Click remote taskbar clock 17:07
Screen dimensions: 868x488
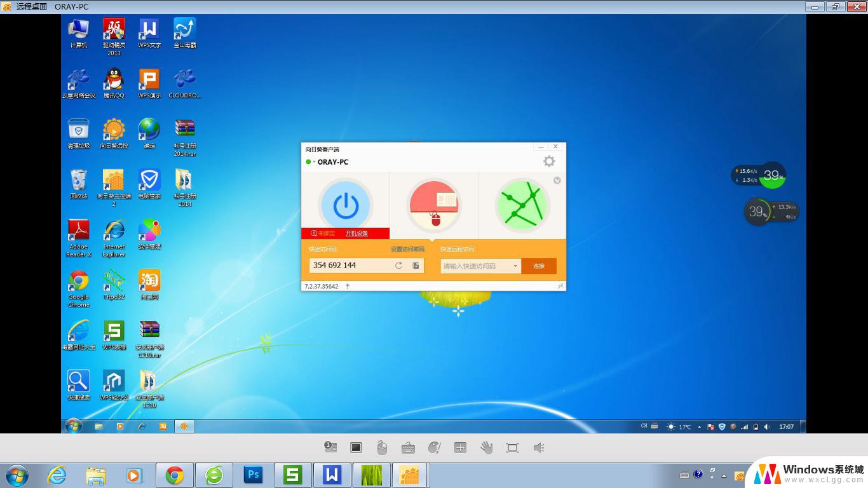click(786, 426)
